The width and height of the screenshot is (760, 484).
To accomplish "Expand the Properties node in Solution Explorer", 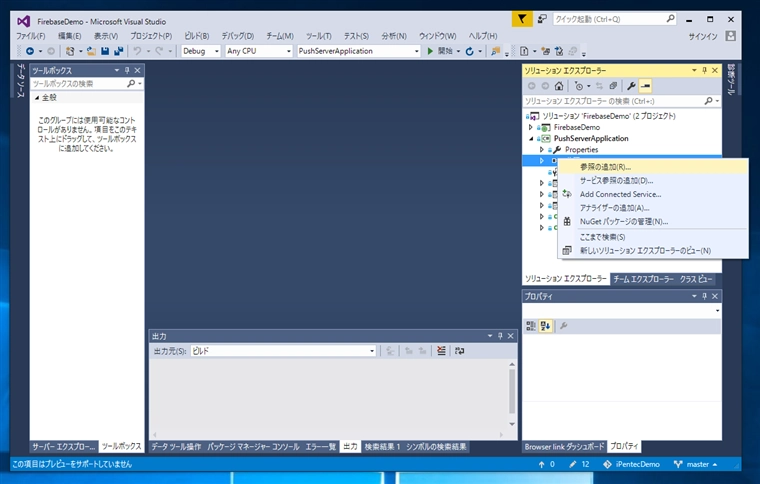I will 542,150.
